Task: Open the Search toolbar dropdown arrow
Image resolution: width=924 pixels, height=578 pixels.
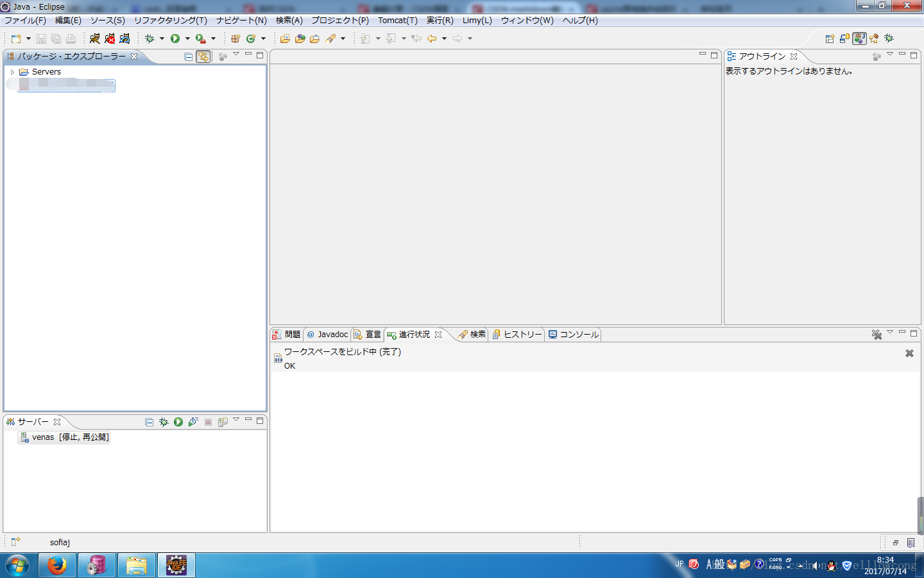Action: click(x=343, y=39)
